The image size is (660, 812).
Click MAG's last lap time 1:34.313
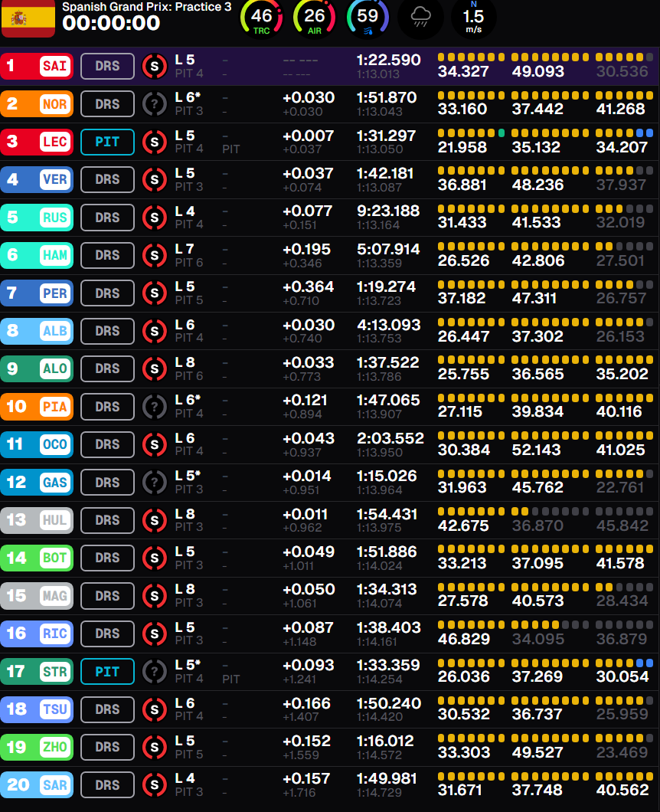click(387, 590)
